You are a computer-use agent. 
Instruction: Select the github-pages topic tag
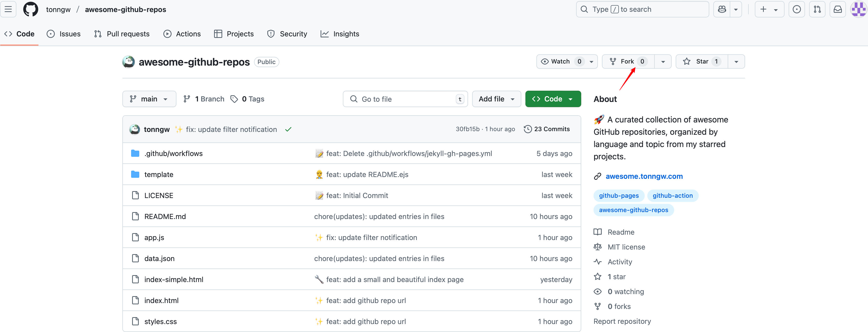pos(619,195)
